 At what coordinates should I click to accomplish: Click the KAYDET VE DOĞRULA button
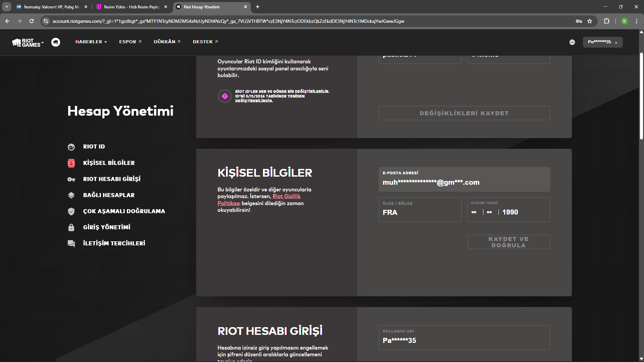point(508,242)
